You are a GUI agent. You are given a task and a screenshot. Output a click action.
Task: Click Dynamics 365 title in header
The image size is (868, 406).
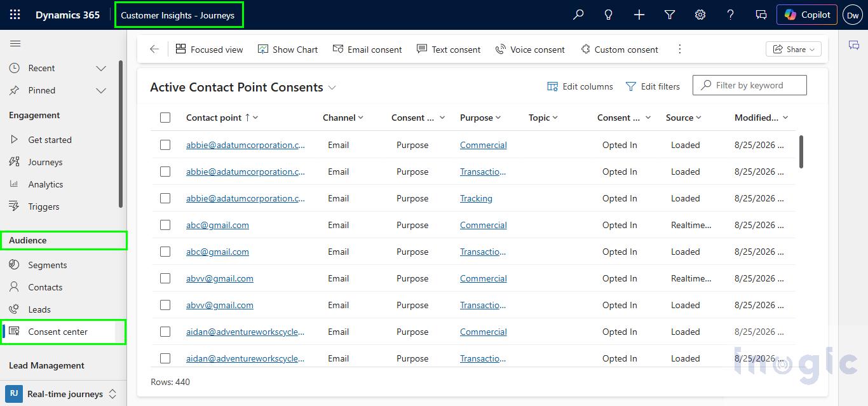[x=67, y=15]
